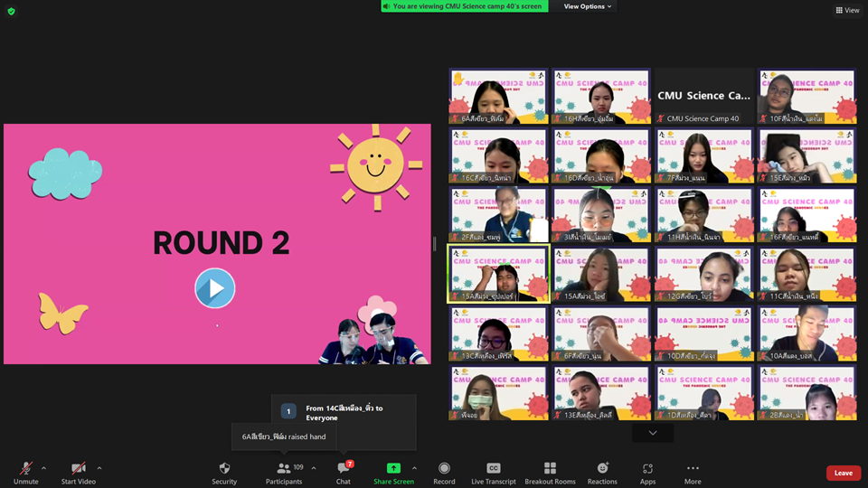Click the green Share Screen button
This screenshot has height=488, width=868.
pyautogui.click(x=393, y=472)
